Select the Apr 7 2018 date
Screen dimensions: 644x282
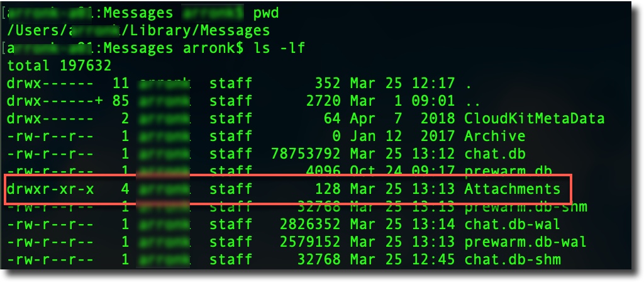click(x=402, y=119)
